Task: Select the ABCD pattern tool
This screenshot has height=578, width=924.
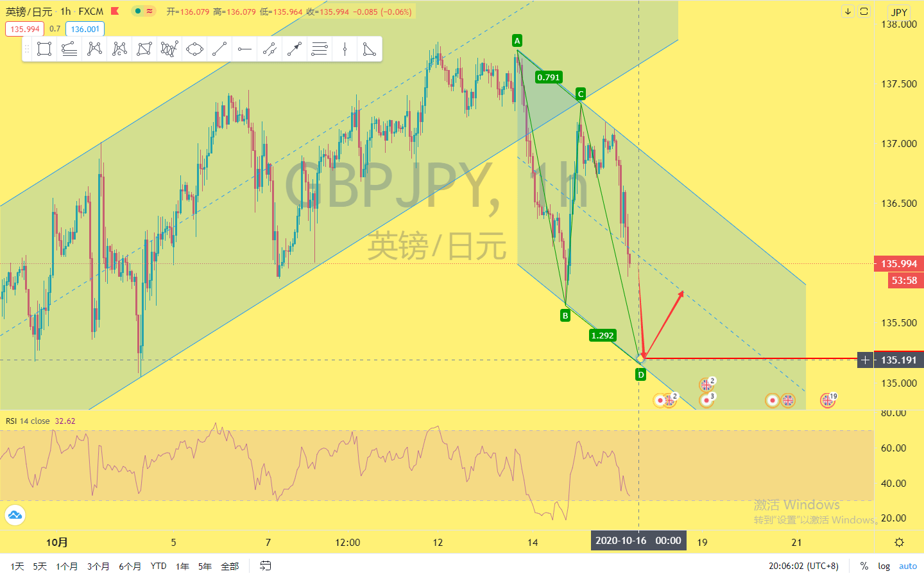Action: [x=144, y=49]
